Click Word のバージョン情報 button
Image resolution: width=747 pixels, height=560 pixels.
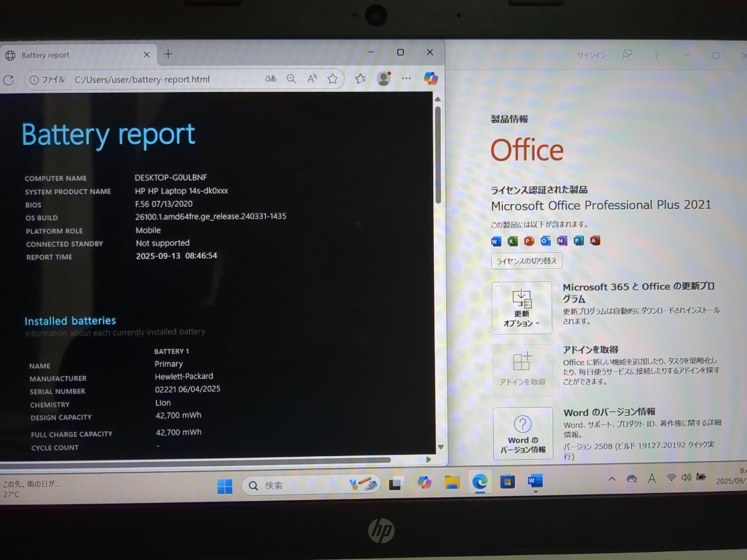pos(523,434)
